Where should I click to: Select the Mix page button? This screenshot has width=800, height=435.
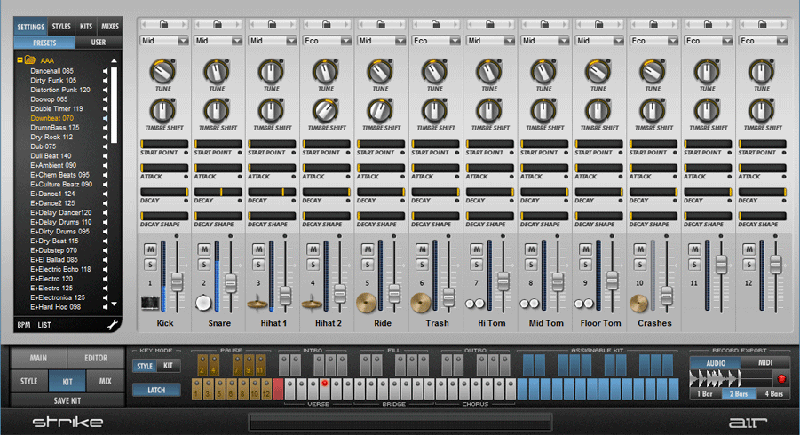pyautogui.click(x=105, y=381)
